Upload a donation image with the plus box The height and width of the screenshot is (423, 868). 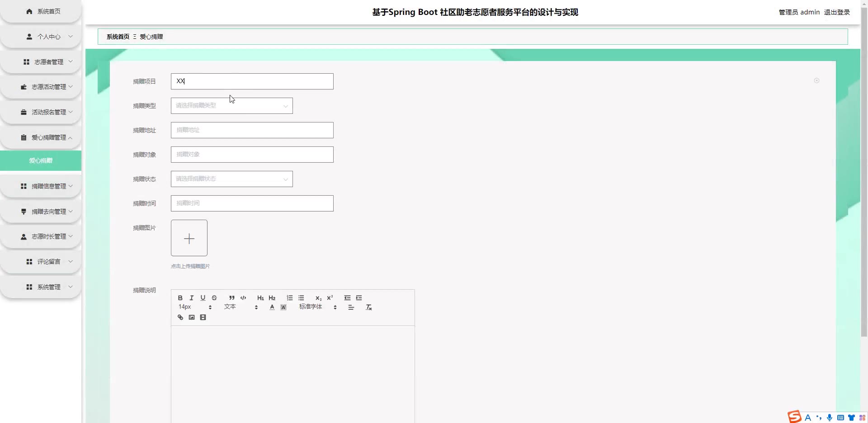[189, 238]
